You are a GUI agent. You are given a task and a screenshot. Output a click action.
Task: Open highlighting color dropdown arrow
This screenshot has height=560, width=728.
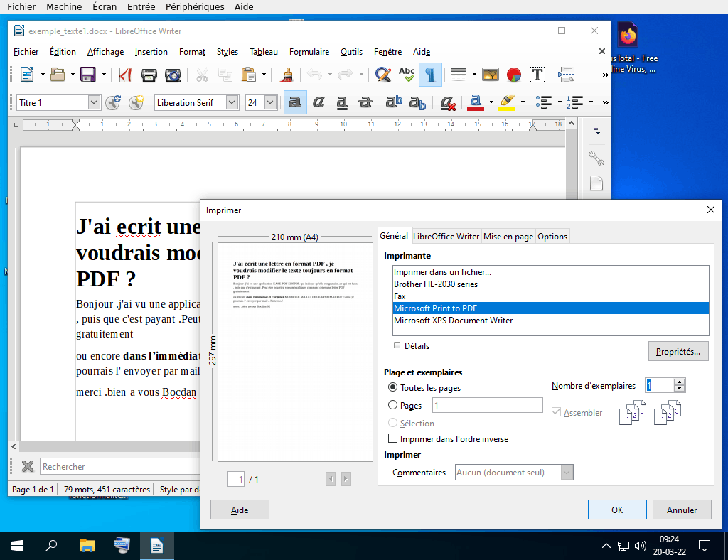523,102
